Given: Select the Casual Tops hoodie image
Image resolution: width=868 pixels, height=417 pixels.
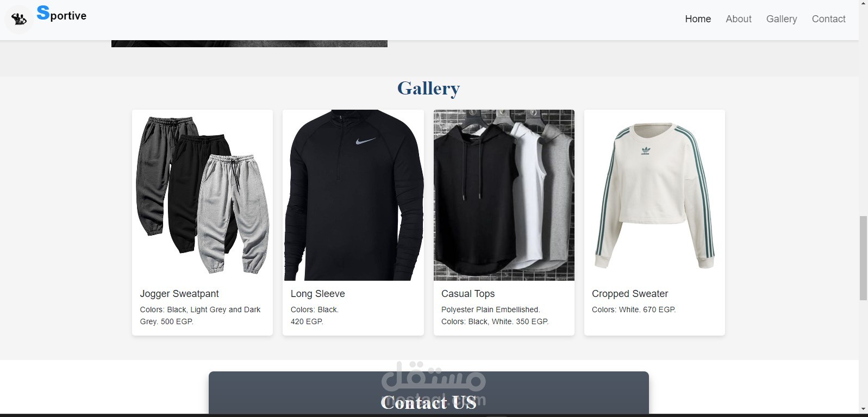Looking at the screenshot, I should 504,195.
